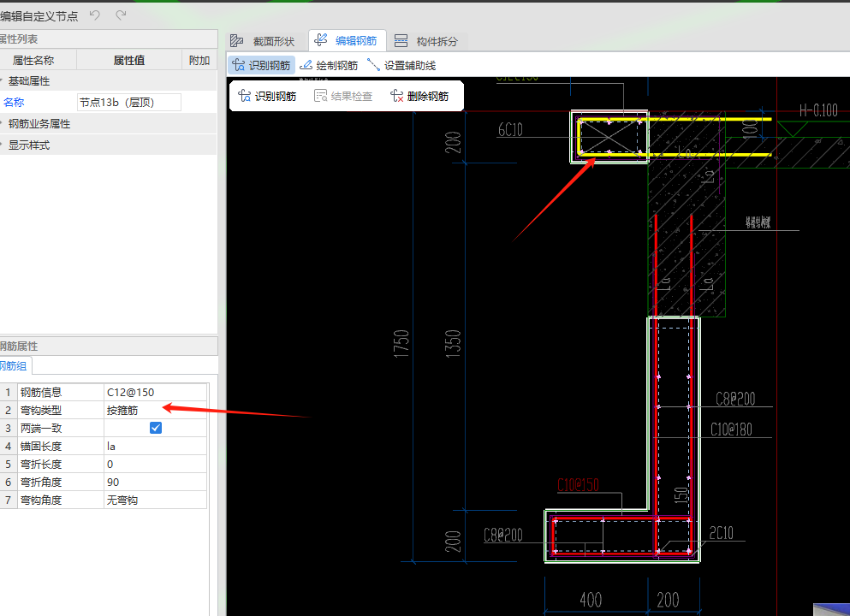Click the 删除钢筋 icon
Image resolution: width=850 pixels, height=616 pixels.
coord(397,96)
